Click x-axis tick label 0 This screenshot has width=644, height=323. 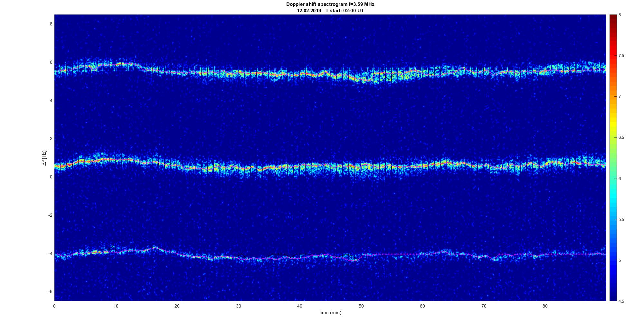tap(54, 306)
